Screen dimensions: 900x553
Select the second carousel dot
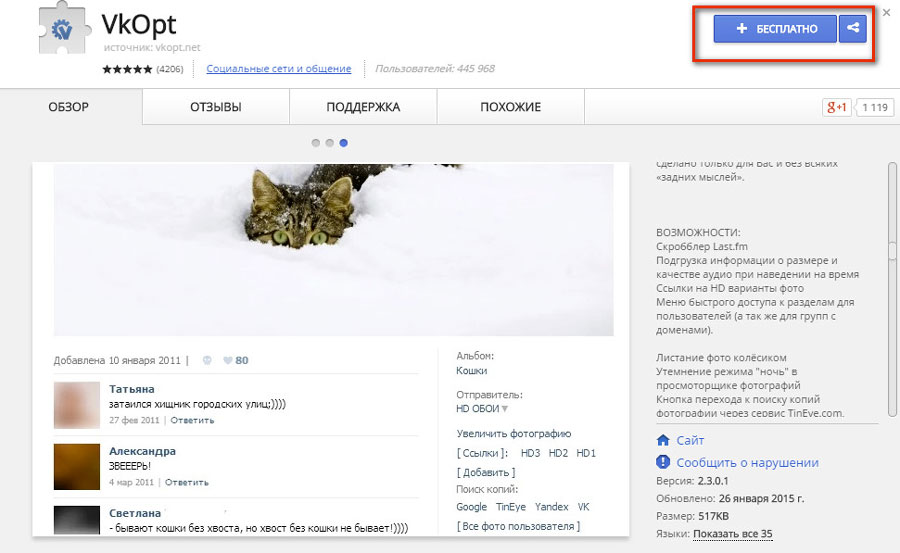point(330,143)
